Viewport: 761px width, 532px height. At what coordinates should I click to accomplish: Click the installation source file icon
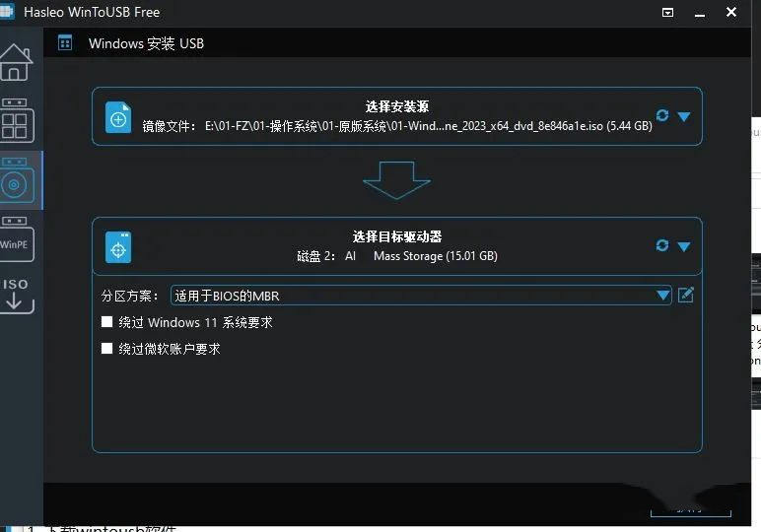(x=118, y=117)
